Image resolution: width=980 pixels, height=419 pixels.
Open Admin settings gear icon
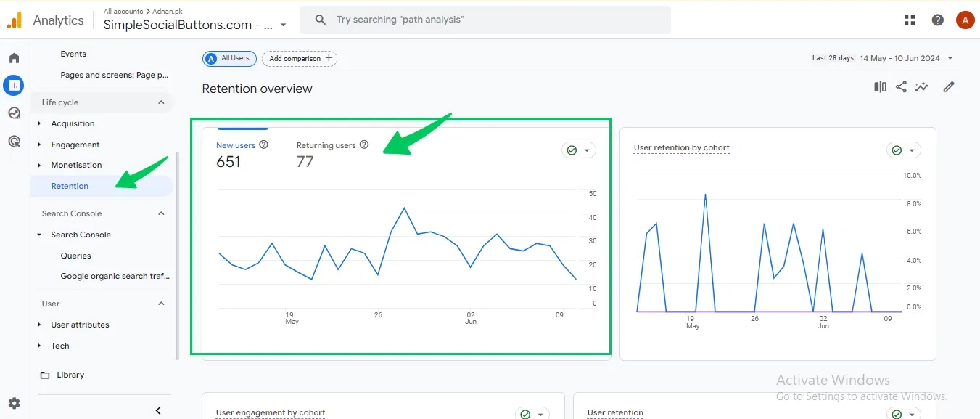coord(14,404)
